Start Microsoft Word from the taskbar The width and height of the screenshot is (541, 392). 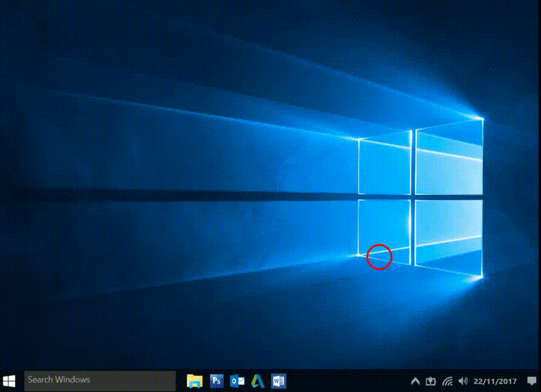(278, 380)
